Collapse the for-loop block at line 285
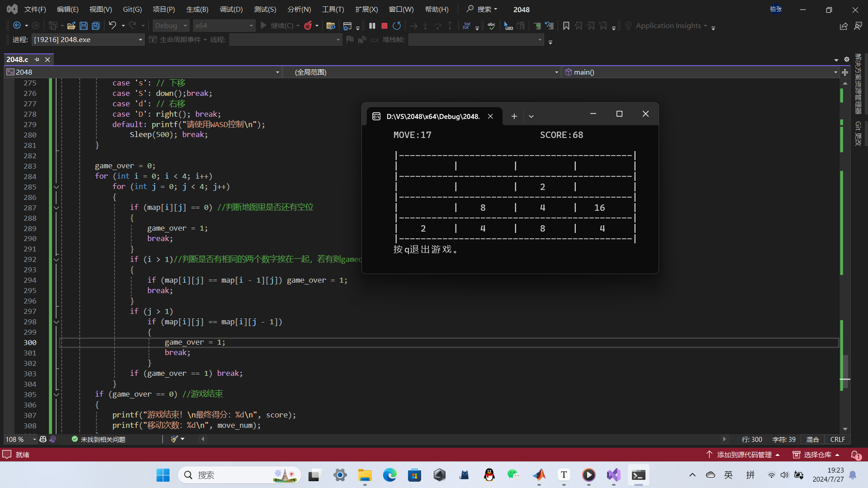 [57, 187]
